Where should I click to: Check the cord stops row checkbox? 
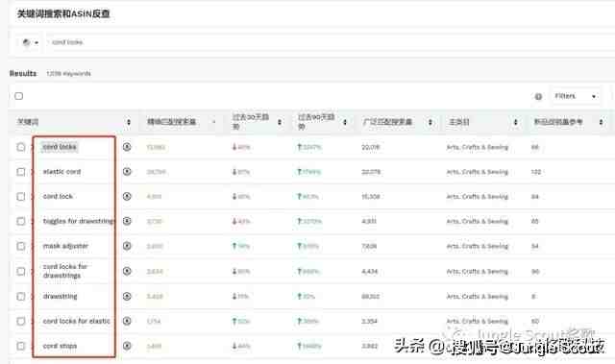tap(21, 347)
